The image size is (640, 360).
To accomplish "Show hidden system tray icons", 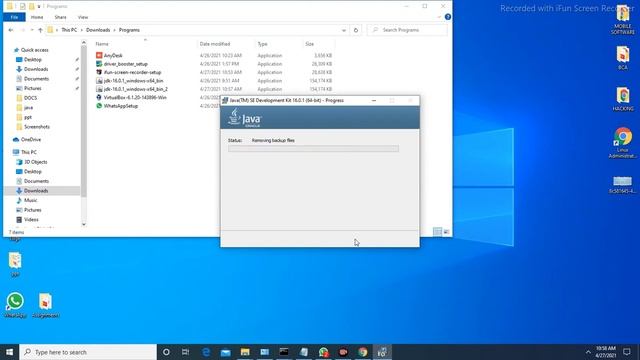I will tap(588, 352).
